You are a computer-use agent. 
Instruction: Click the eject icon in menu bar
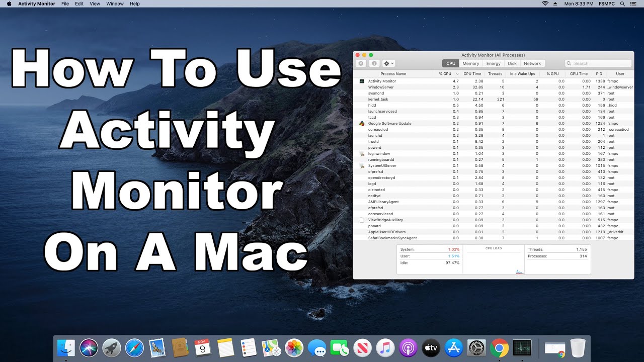555,4
